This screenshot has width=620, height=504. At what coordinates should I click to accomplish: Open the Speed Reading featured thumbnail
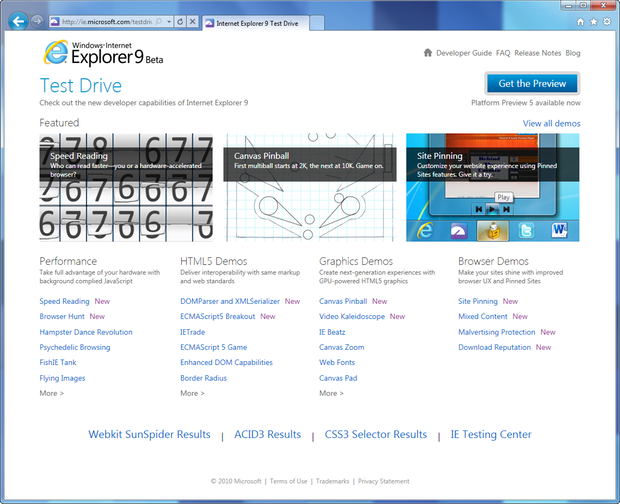pyautogui.click(x=126, y=187)
